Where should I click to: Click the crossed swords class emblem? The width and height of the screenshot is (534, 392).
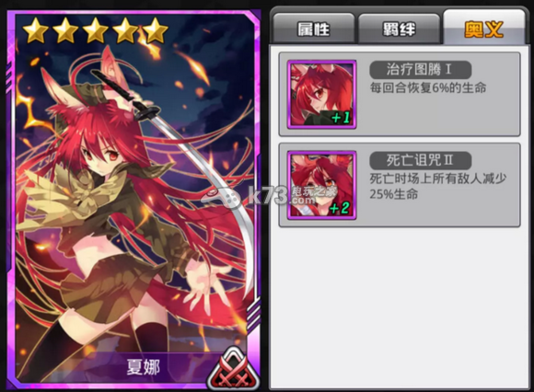pyautogui.click(x=234, y=370)
